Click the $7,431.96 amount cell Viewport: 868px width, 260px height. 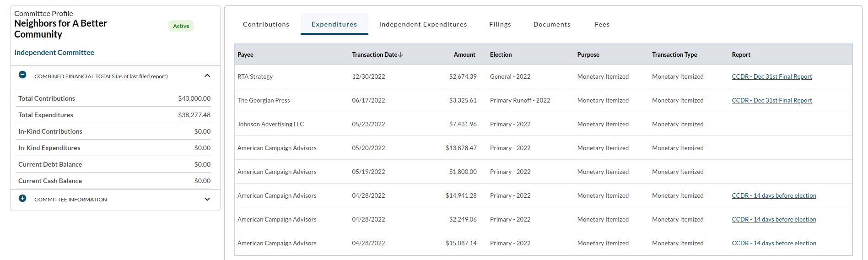[463, 124]
